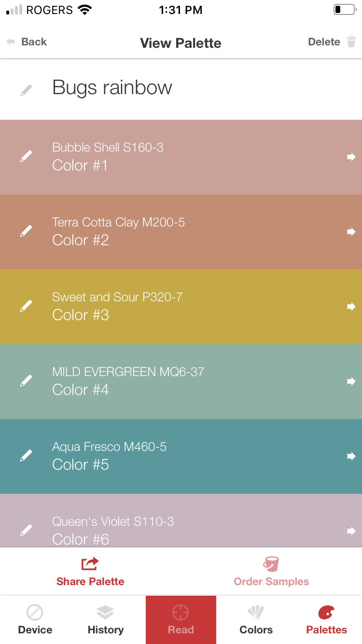Edit Bubble Shell color with pencil icon

[x=27, y=156]
